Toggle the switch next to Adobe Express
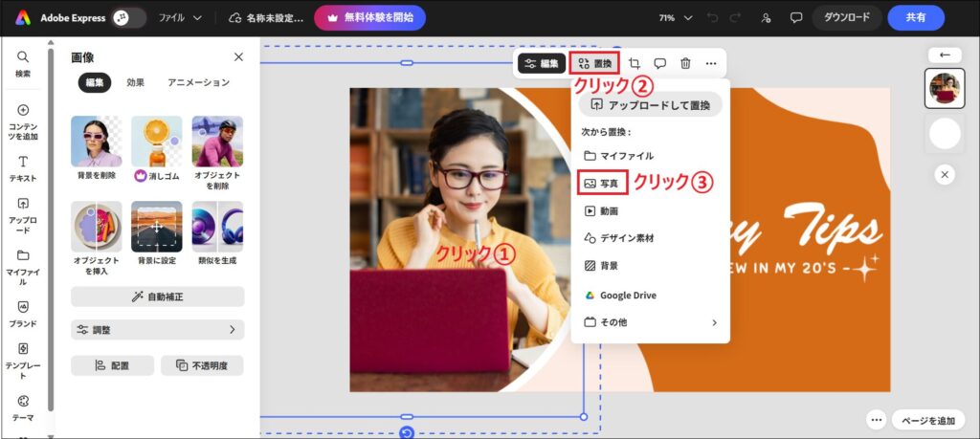 pos(128,17)
